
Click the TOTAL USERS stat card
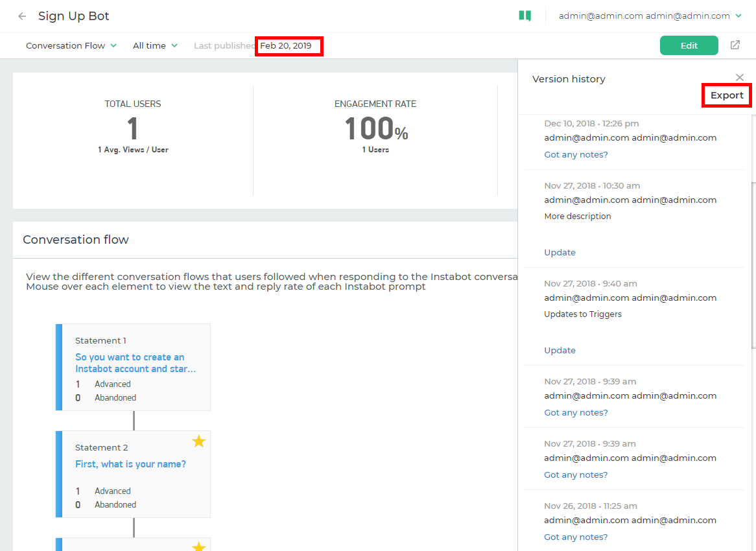click(x=133, y=141)
